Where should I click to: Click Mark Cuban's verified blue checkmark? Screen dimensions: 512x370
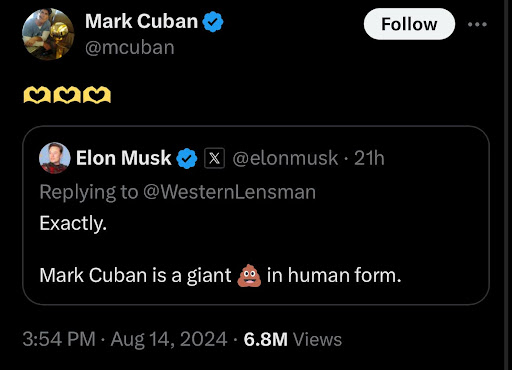pyautogui.click(x=213, y=22)
